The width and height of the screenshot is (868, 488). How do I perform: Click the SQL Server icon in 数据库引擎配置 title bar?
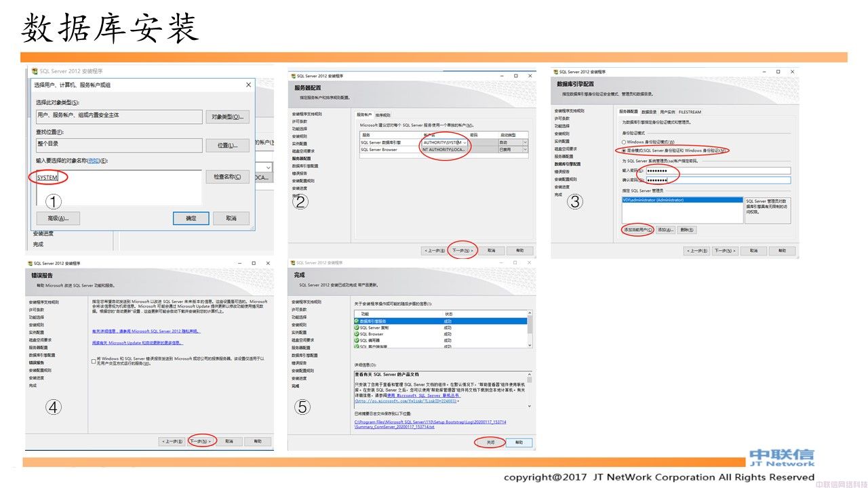click(555, 71)
